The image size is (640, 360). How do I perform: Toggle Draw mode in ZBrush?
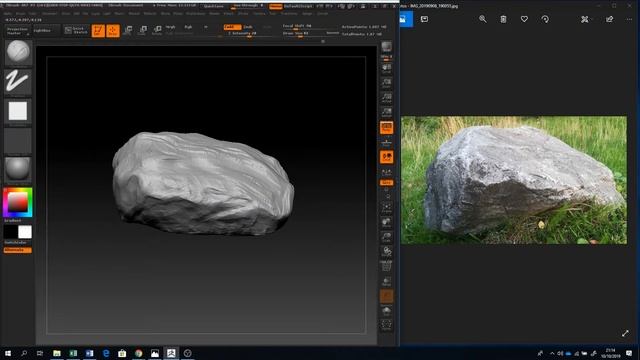(x=113, y=31)
